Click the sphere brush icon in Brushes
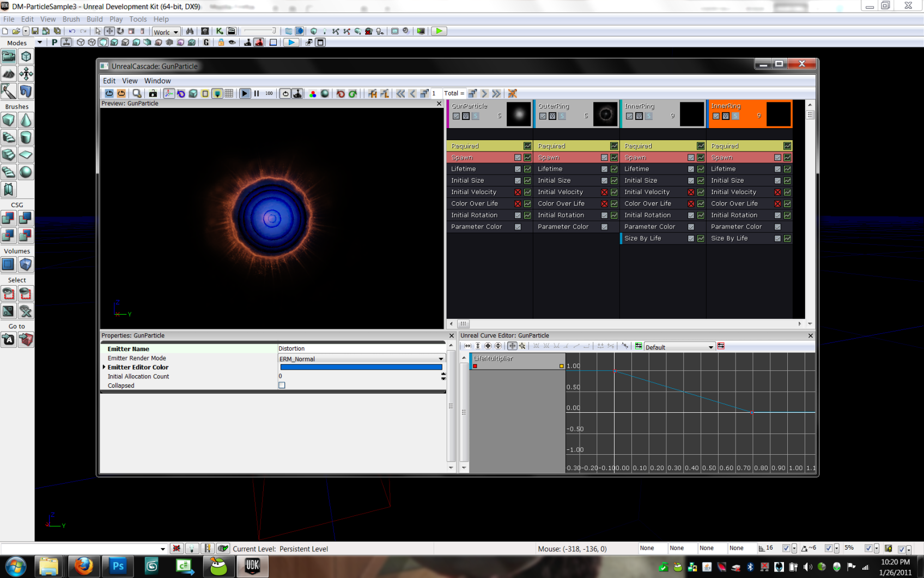Viewport: 924px width, 578px height. pos(26,172)
